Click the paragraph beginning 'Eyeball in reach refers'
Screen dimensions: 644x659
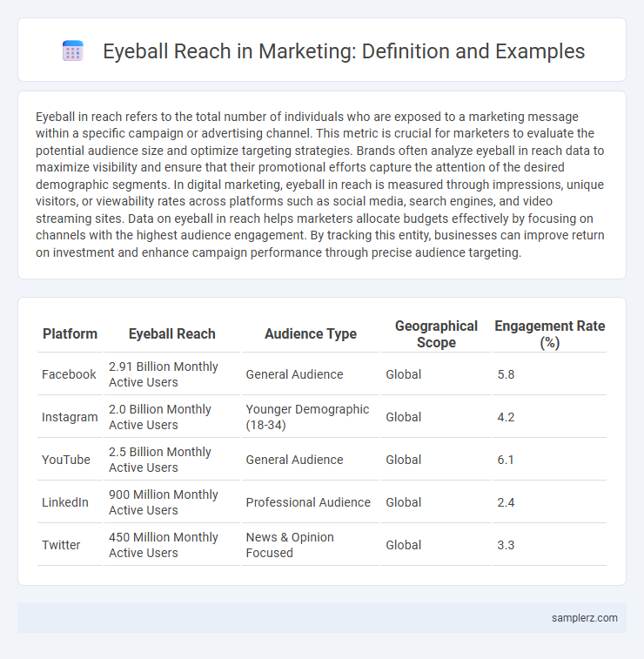320,184
